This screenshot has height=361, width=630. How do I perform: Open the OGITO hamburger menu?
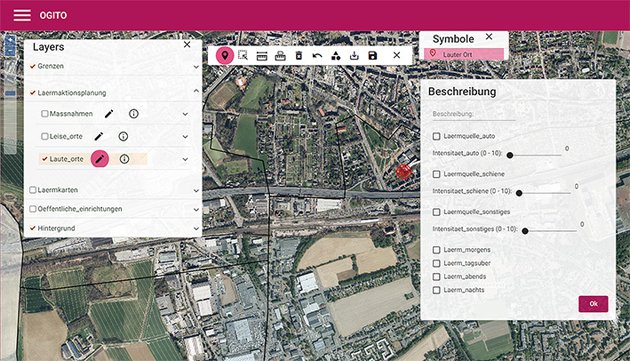point(22,15)
